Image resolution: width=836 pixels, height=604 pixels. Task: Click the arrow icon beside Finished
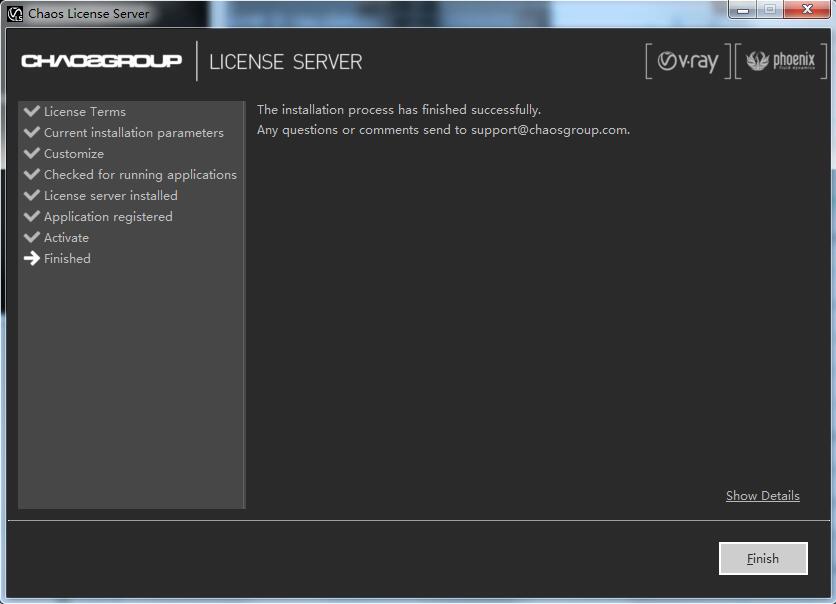coord(32,258)
